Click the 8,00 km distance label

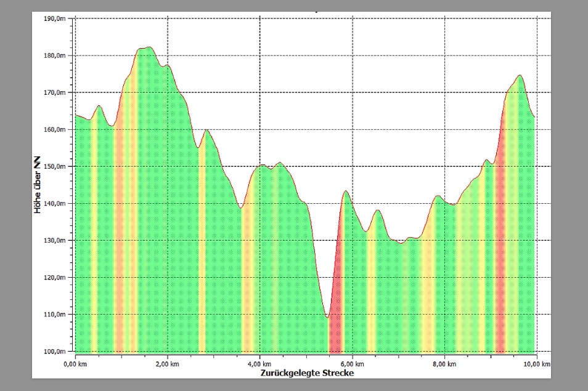pos(444,365)
